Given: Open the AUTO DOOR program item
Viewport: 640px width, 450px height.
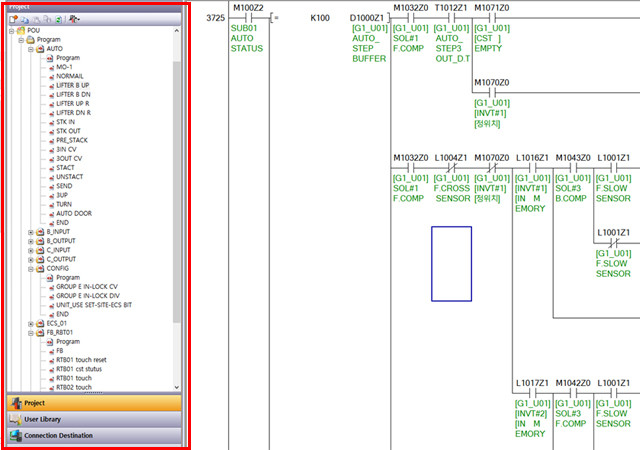Looking at the screenshot, I should point(73,213).
